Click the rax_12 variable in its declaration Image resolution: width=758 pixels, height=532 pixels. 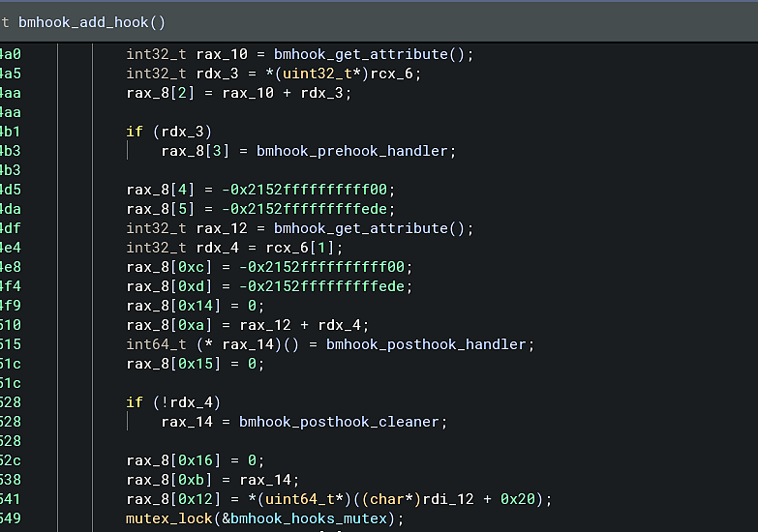pyautogui.click(x=222, y=228)
